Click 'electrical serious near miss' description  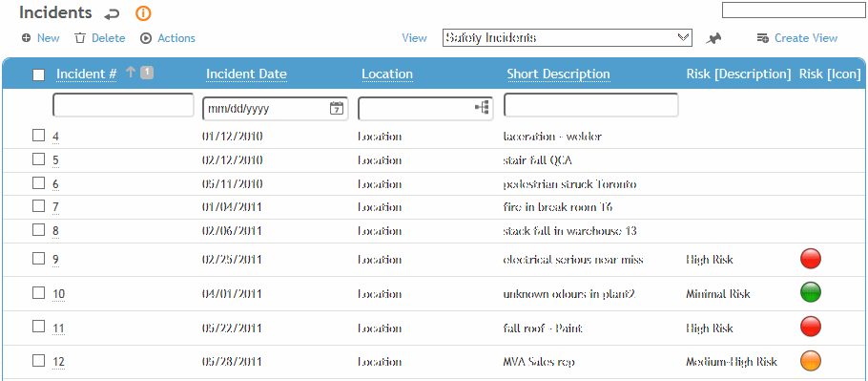[x=573, y=259]
